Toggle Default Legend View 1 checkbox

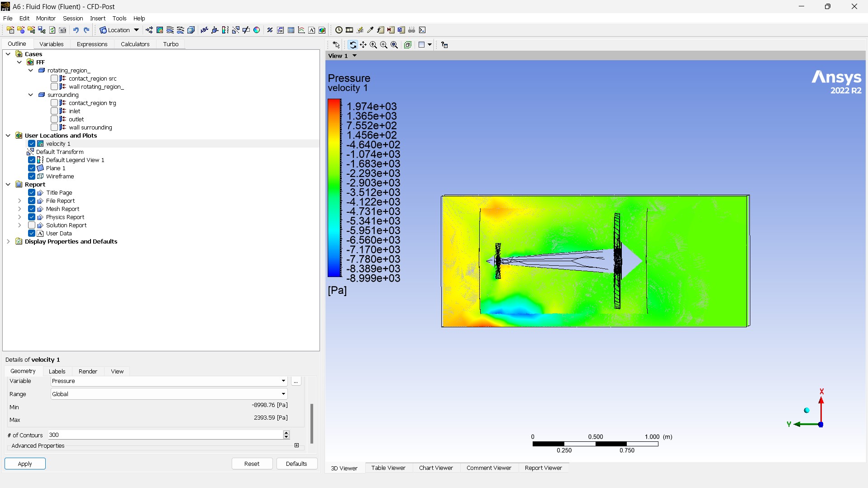click(32, 160)
